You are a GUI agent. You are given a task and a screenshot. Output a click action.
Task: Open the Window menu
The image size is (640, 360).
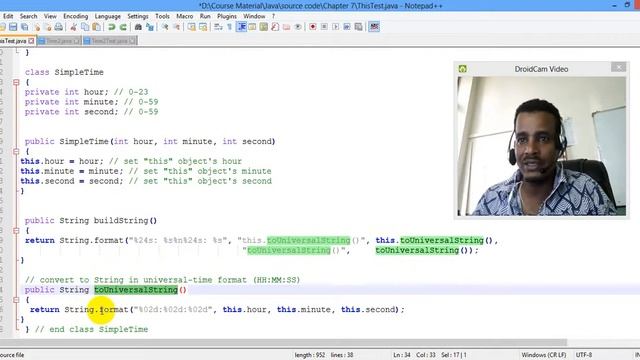point(254,16)
